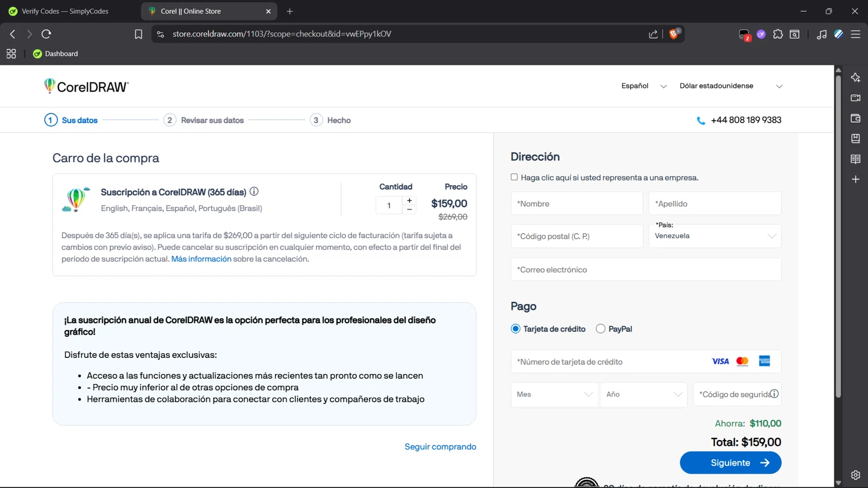
Task: Open the País country dropdown
Action: click(715, 236)
